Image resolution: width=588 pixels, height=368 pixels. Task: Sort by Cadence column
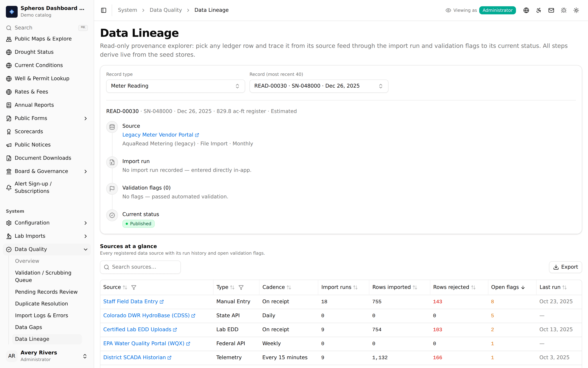coord(289,287)
